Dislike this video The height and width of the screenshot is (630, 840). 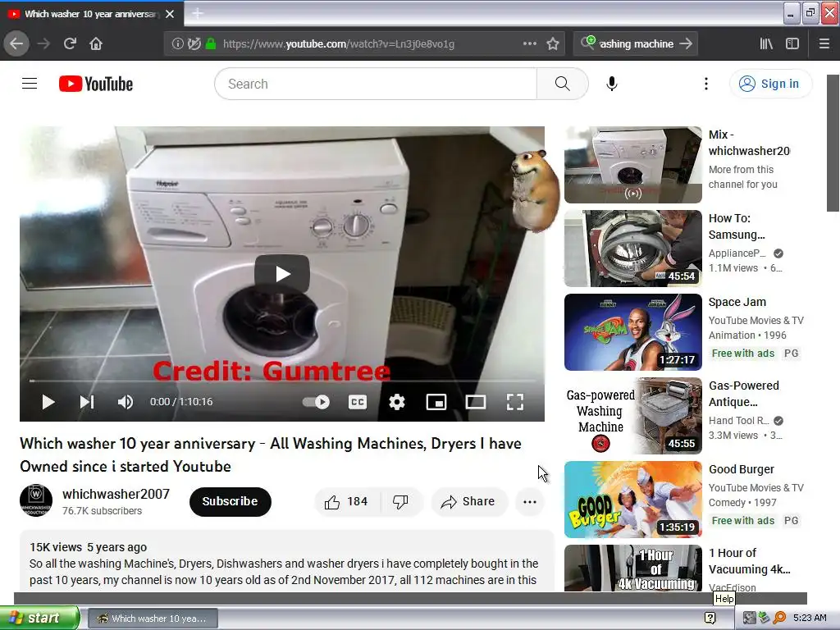[400, 501]
